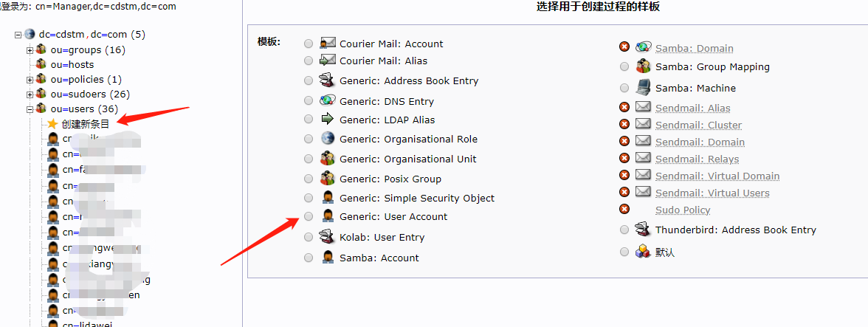The image size is (868, 327).
Task: Click the Samba: Group Mapping icon
Action: (x=644, y=66)
